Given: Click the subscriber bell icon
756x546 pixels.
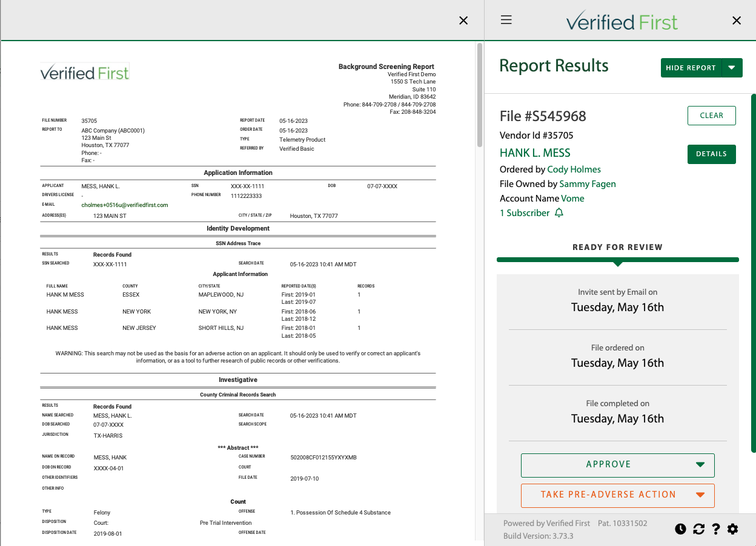Looking at the screenshot, I should 559,212.
